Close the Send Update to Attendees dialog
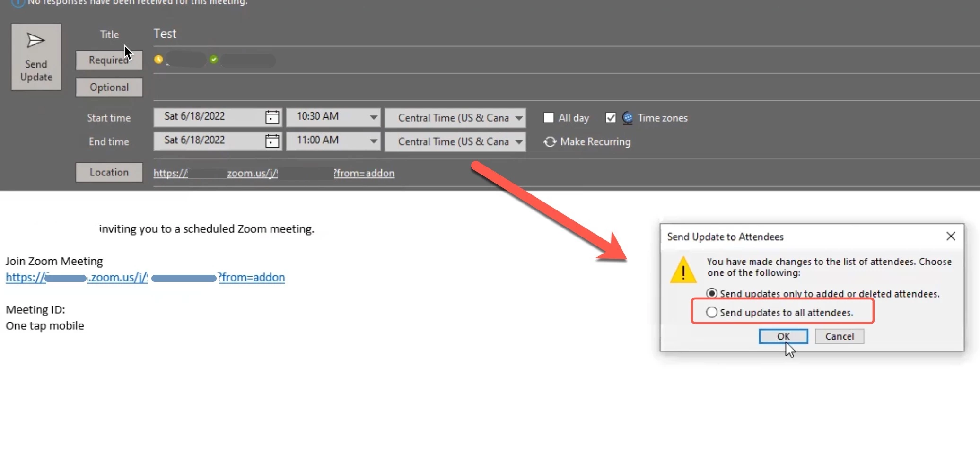 [x=951, y=236]
